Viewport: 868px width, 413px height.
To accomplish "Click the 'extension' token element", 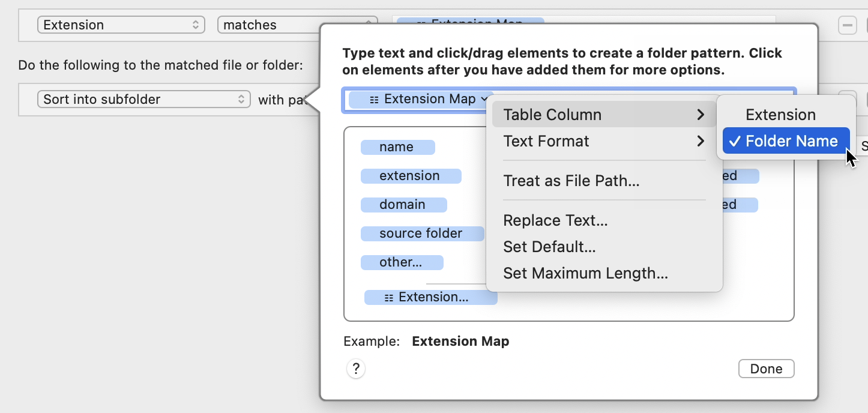I will 411,176.
